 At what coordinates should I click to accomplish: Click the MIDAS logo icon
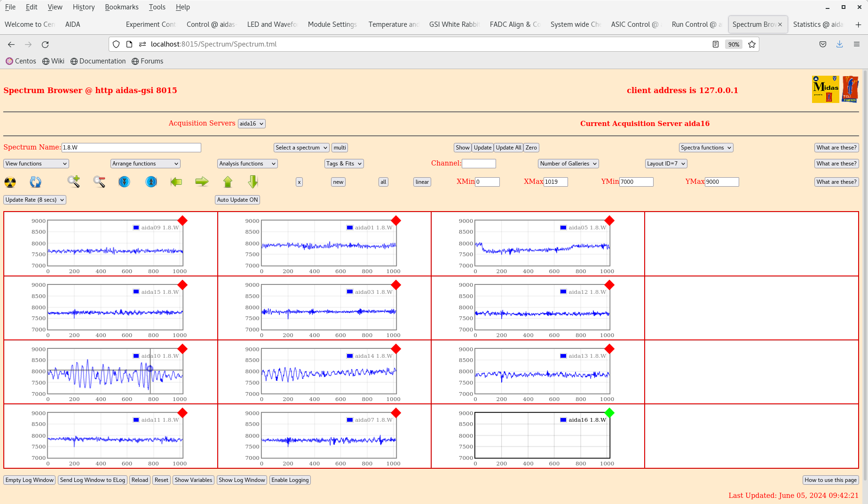[x=826, y=89]
